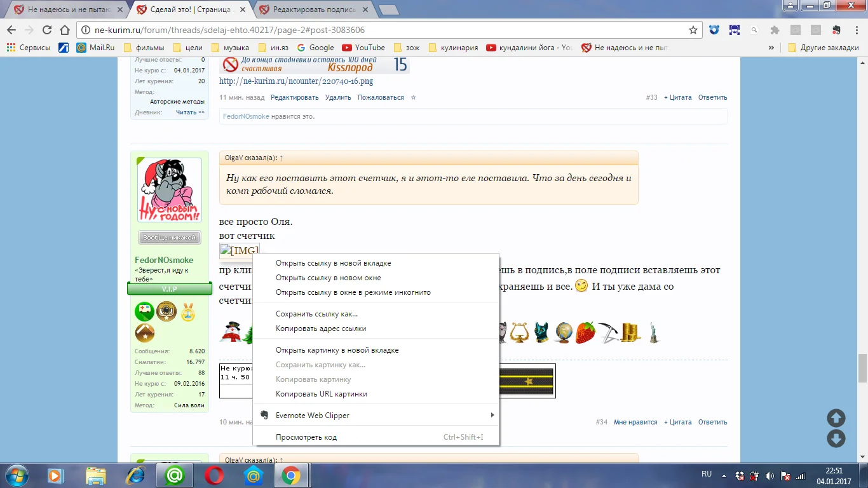Open Internet Explorer from taskbar
Screen dimensions: 868x488
coord(135,475)
